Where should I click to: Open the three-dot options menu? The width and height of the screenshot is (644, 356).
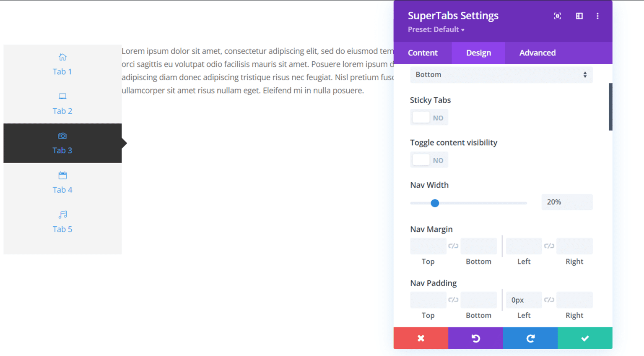[597, 16]
